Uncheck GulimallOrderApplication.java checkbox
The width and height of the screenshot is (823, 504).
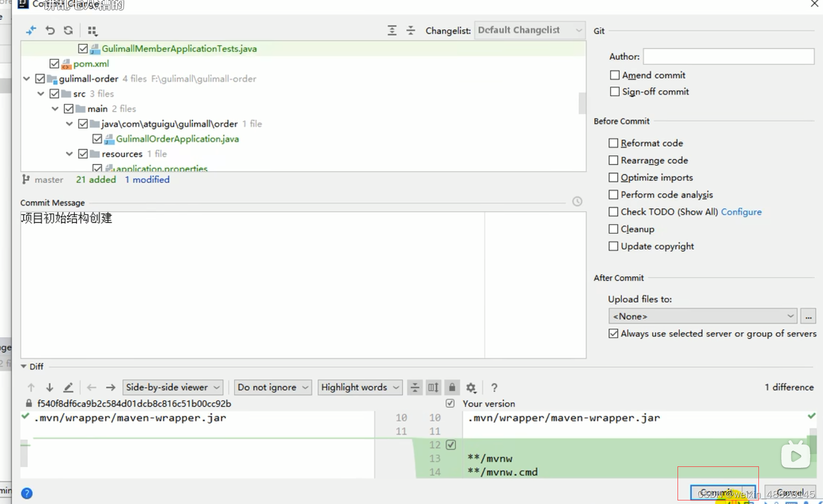pos(97,139)
